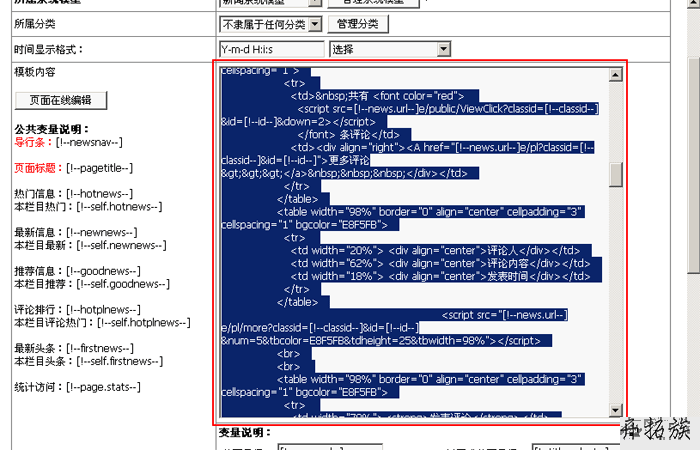The image size is (700, 450).
Task: Click the [!--goodnews--] variable text
Action: coord(103,271)
